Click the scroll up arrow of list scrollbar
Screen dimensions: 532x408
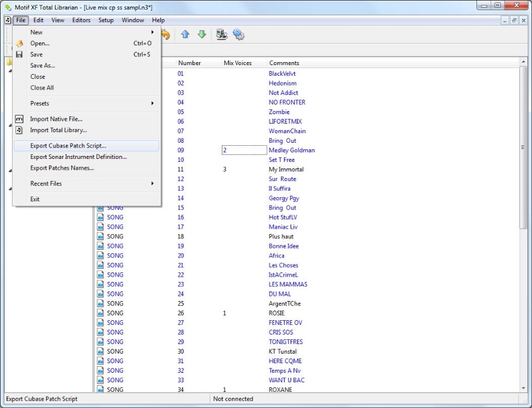point(523,62)
